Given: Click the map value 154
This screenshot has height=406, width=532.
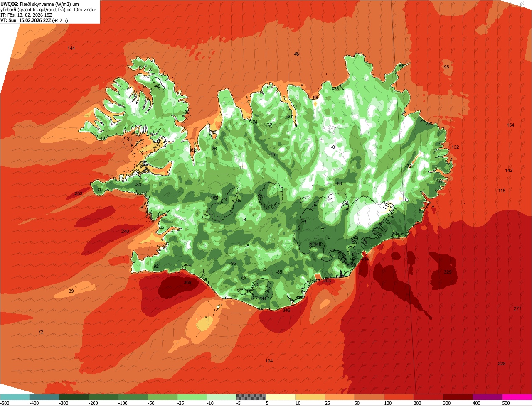Looking at the screenshot, I should 510,125.
